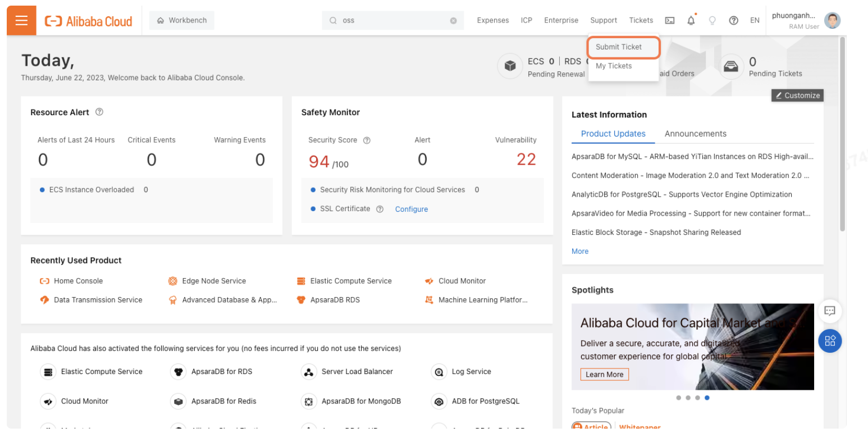
Task: Open My Tickets from the menu
Action: tap(614, 66)
